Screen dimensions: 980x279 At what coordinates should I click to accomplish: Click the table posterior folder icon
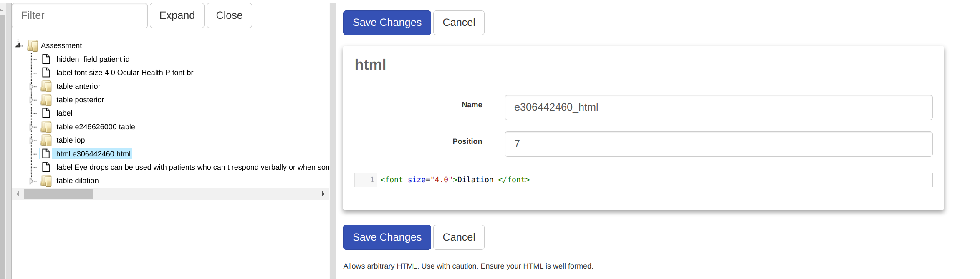(x=46, y=100)
